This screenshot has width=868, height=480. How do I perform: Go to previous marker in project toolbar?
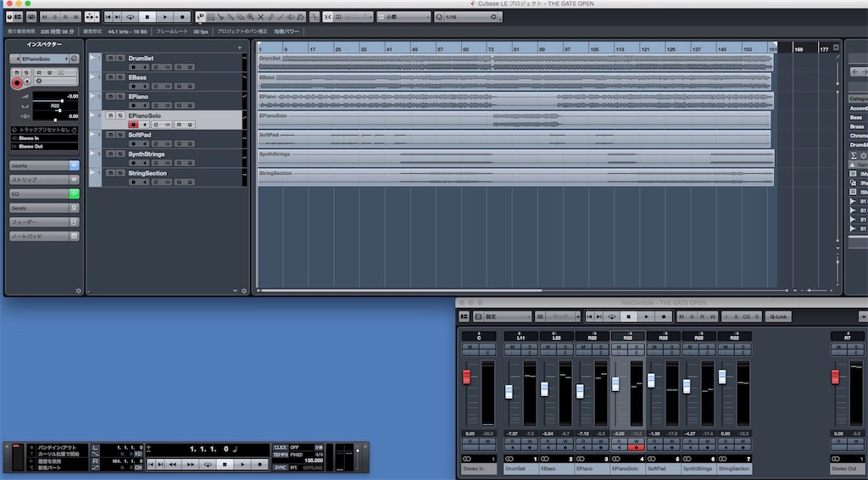(x=108, y=17)
